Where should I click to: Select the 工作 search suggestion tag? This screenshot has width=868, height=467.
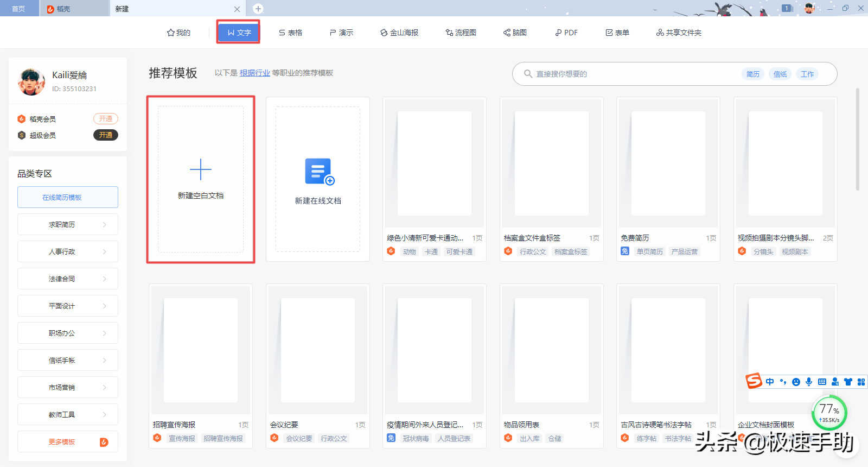[807, 74]
